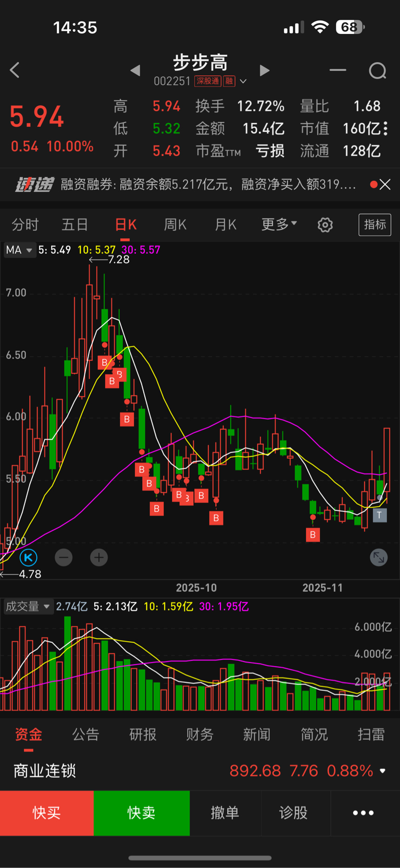Tap the 7.28 high price label
The image size is (400, 868).
[118, 260]
